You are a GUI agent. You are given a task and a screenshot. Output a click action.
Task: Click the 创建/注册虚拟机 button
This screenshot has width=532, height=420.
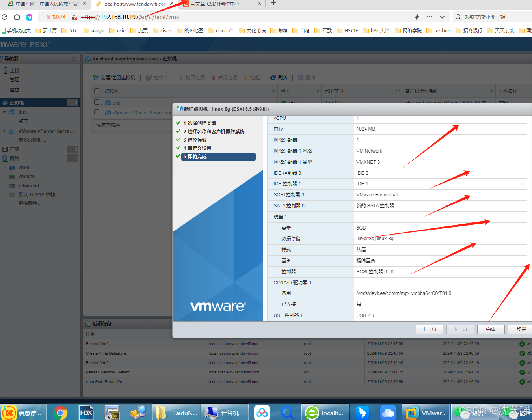click(114, 77)
